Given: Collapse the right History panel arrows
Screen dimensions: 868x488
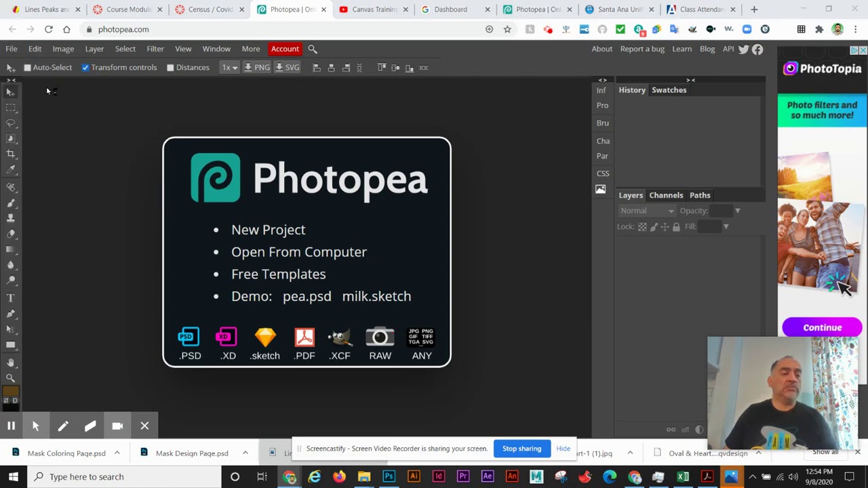Looking at the screenshot, I should [690, 80].
